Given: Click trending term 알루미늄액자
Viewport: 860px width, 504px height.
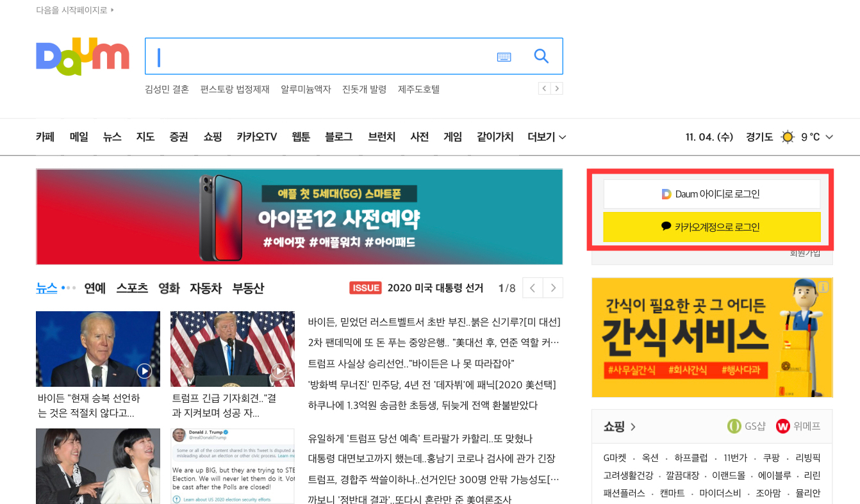Looking at the screenshot, I should [x=306, y=89].
